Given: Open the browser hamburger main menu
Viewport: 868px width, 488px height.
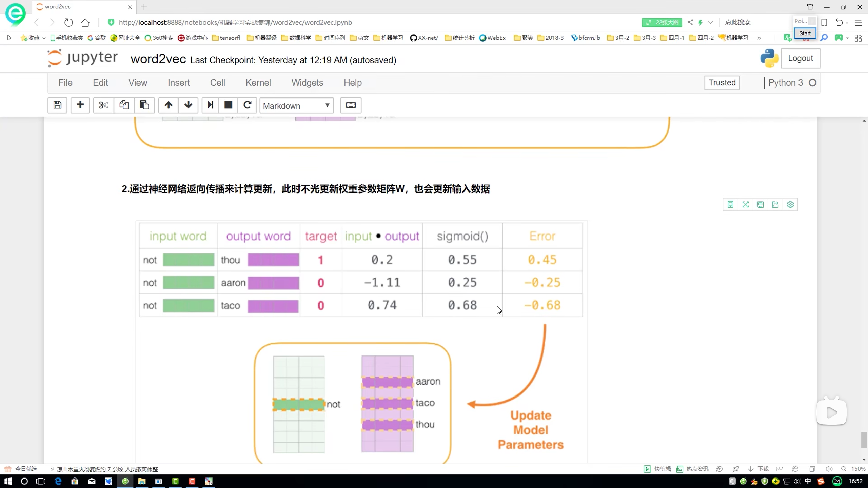Looking at the screenshot, I should pos(858,22).
